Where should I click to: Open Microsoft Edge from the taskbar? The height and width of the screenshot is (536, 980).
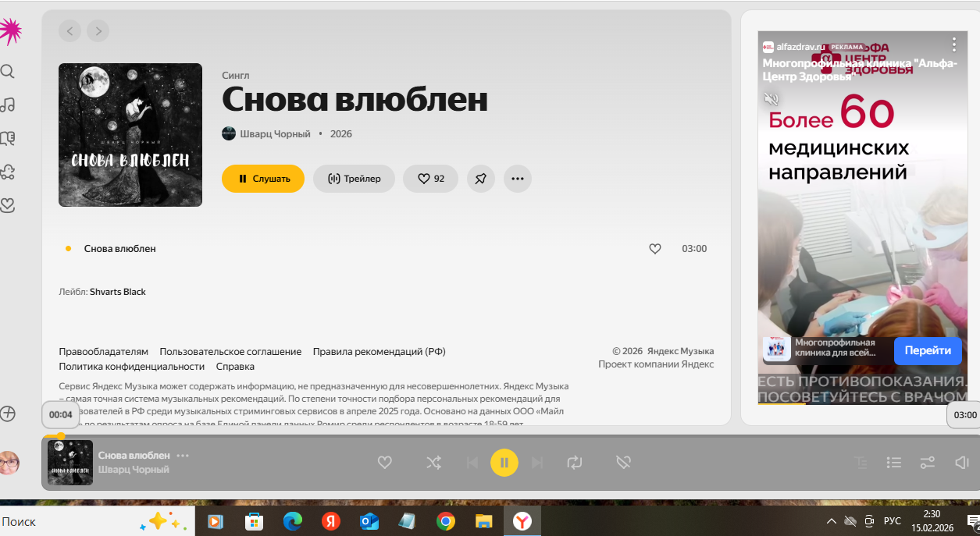point(292,521)
